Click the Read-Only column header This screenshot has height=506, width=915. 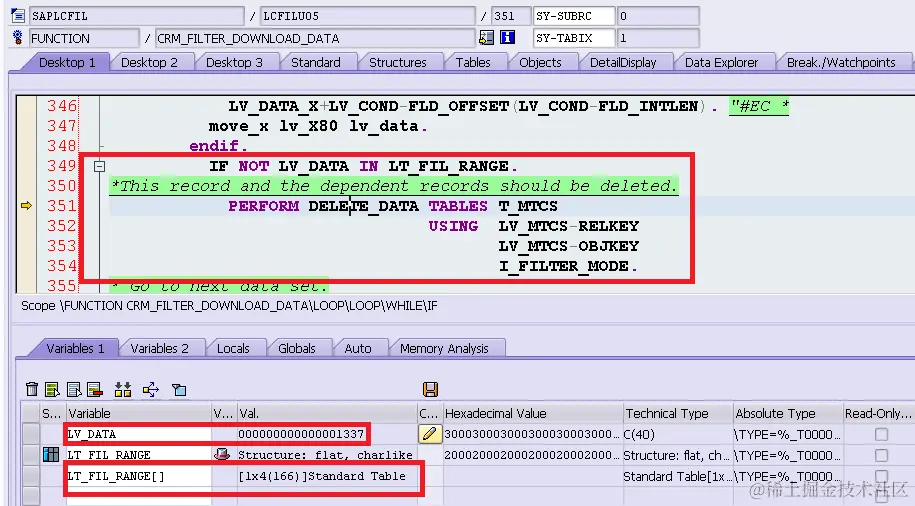tap(878, 413)
